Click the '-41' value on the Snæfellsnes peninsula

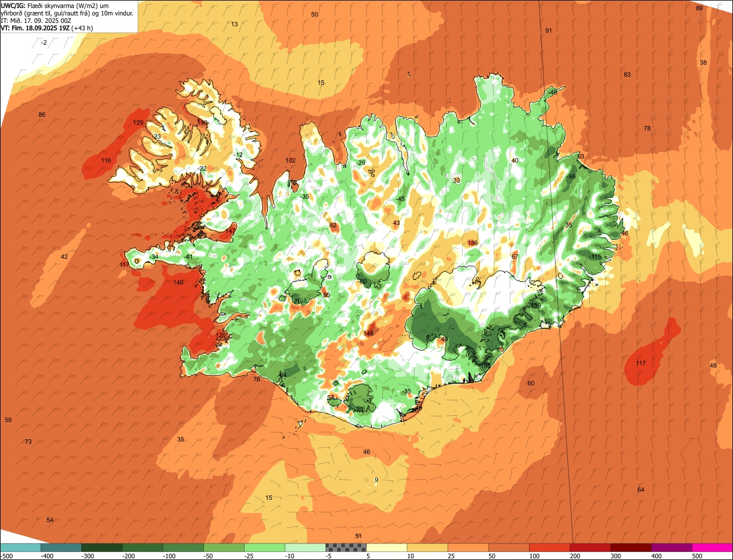coord(188,257)
